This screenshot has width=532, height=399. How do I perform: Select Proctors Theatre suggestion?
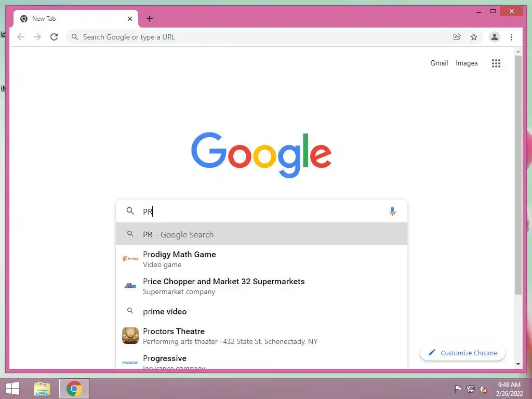point(261,336)
